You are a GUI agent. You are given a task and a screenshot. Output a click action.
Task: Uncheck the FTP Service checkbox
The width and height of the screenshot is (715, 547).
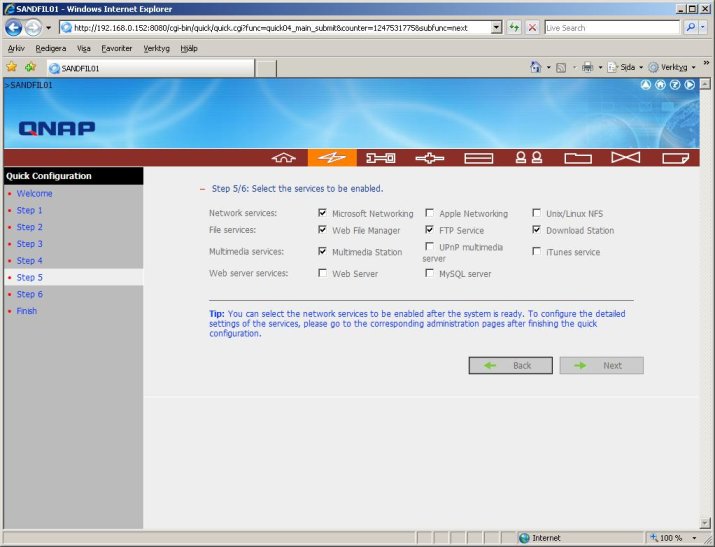430,230
